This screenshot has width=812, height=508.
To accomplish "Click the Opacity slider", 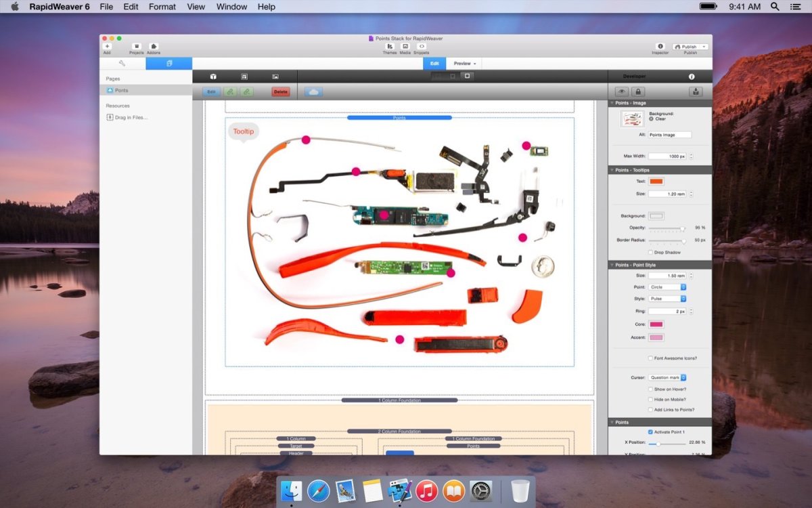I will point(667,228).
